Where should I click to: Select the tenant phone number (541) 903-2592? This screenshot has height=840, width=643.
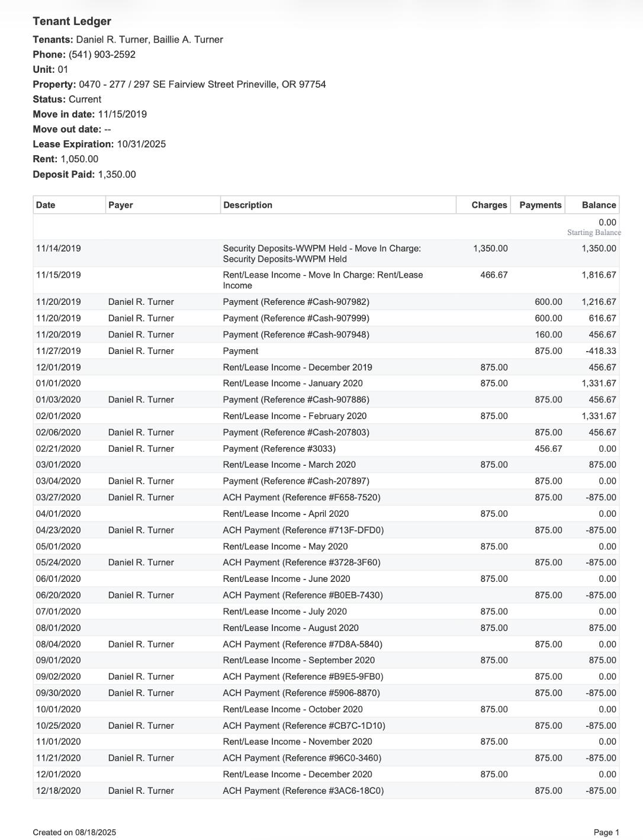click(102, 54)
